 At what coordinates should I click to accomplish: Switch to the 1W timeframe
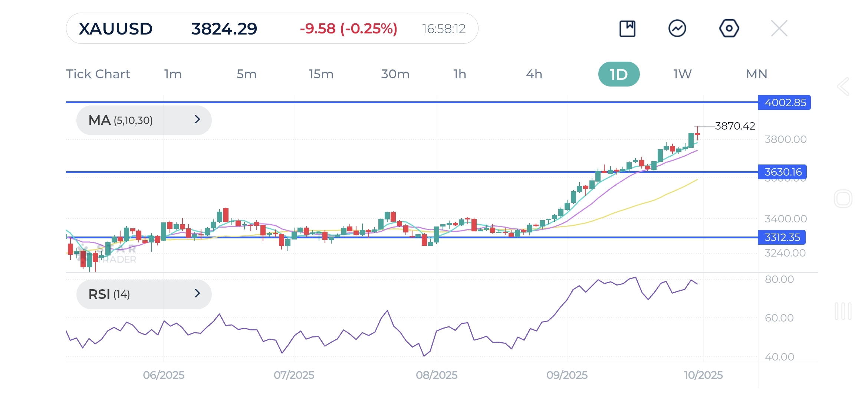(x=682, y=74)
